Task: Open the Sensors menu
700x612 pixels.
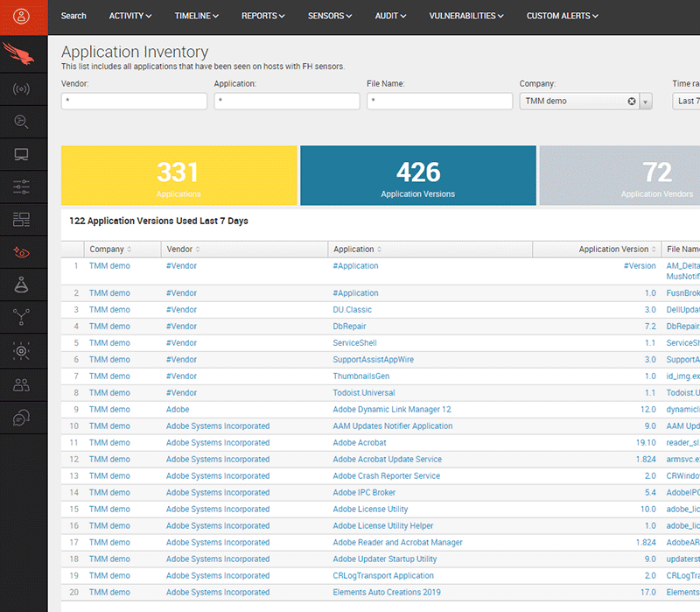Action: [330, 16]
